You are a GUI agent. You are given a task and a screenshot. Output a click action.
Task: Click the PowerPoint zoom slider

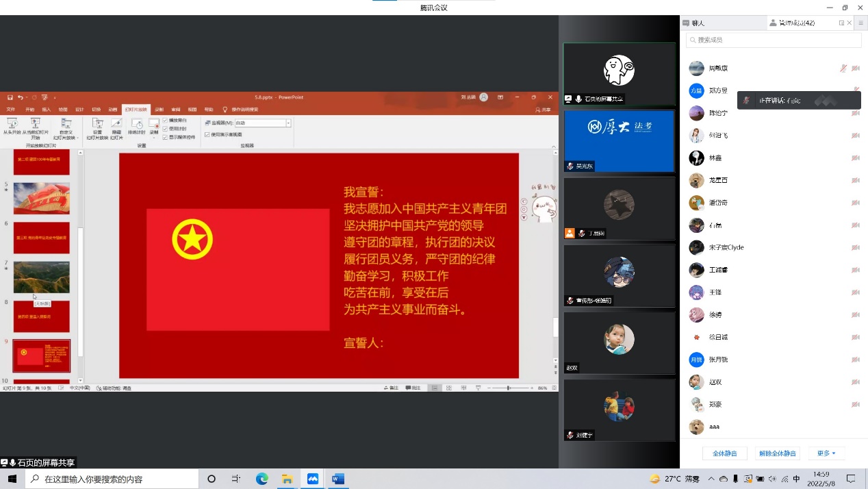(509, 388)
